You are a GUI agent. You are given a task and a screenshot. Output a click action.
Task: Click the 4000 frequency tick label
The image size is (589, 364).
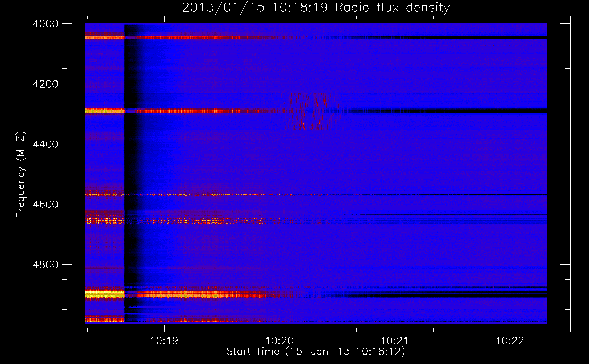click(46, 24)
